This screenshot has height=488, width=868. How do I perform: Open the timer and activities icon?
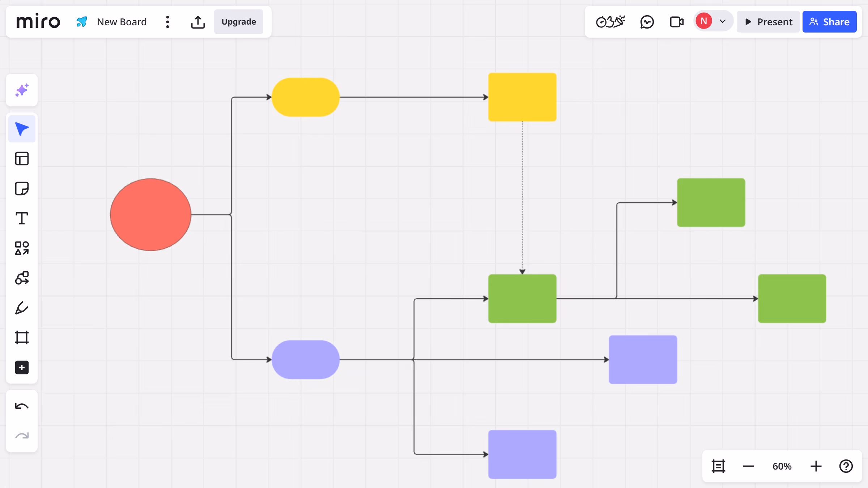coord(610,22)
